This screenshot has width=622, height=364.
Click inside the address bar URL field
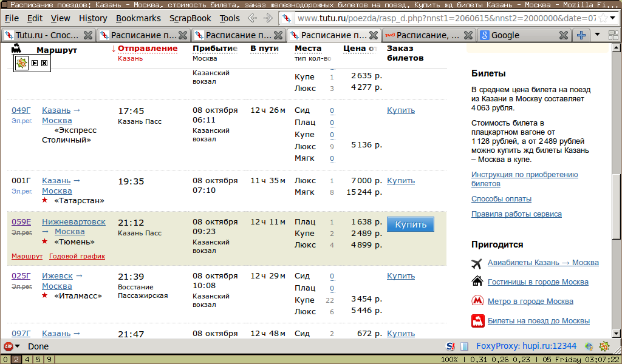(x=446, y=18)
